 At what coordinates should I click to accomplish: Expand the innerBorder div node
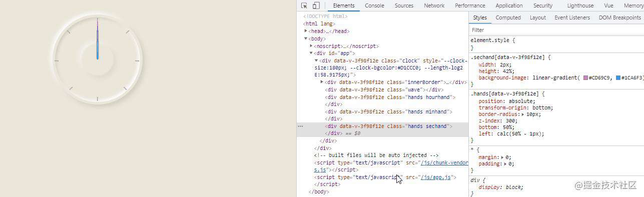322,82
